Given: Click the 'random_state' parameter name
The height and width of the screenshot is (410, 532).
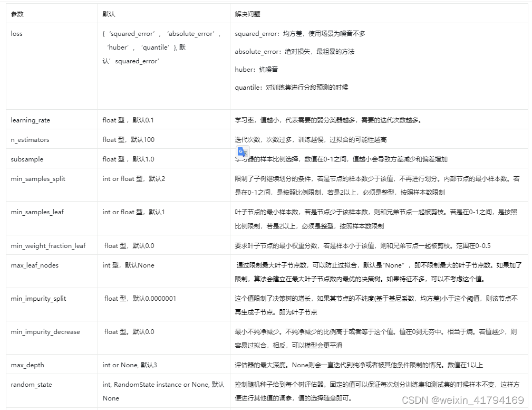Looking at the screenshot, I should click(31, 385).
